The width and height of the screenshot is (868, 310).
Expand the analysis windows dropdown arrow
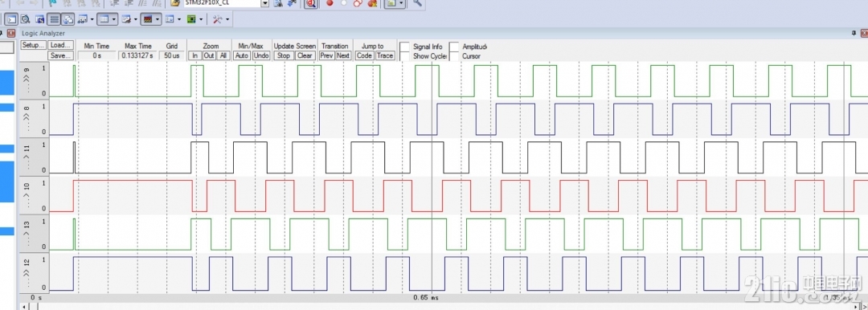pos(158,19)
